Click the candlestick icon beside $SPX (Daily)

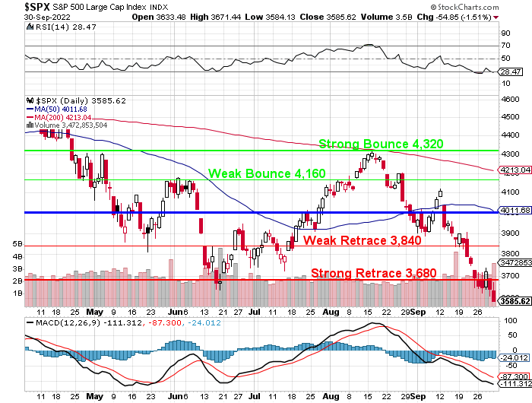click(x=29, y=100)
